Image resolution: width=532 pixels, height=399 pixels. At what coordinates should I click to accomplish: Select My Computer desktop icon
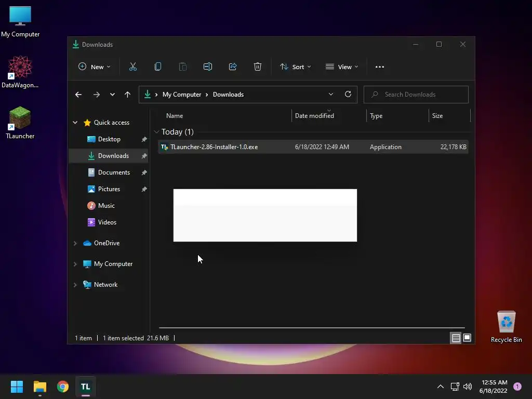[20, 21]
